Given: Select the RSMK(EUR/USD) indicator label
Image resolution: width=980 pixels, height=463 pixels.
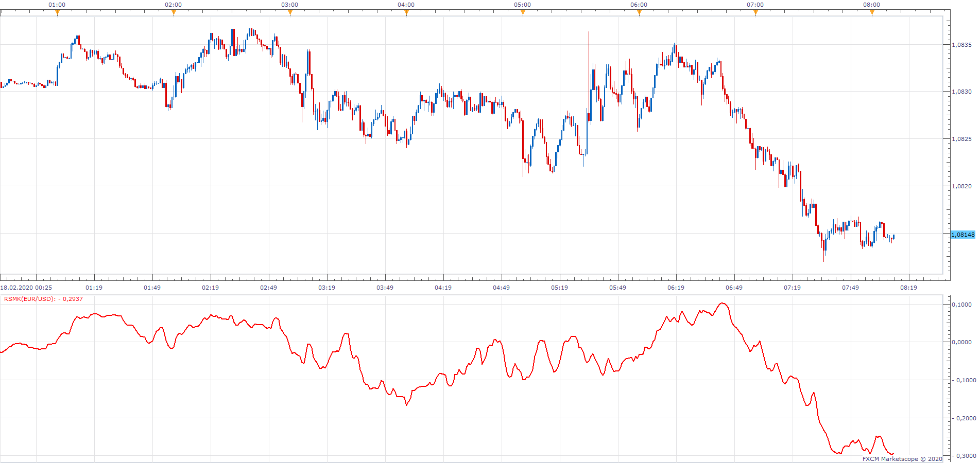Looking at the screenshot, I should point(43,299).
